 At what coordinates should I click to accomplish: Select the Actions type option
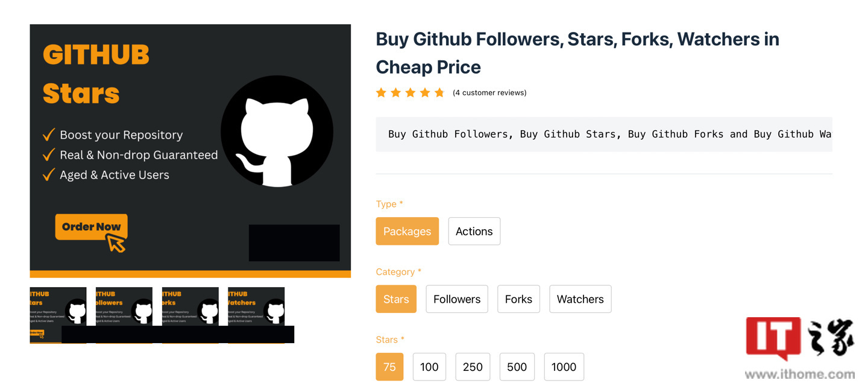coord(474,231)
